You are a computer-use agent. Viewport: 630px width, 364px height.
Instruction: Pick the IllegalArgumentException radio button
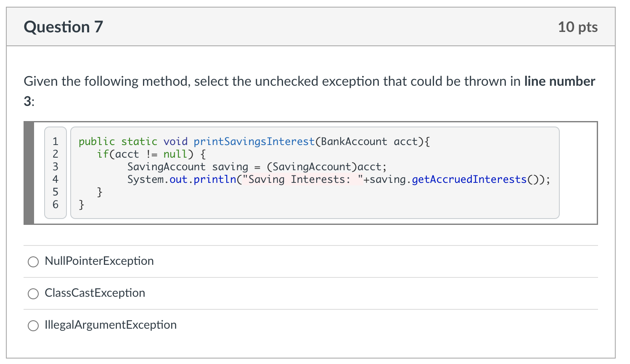coord(33,326)
